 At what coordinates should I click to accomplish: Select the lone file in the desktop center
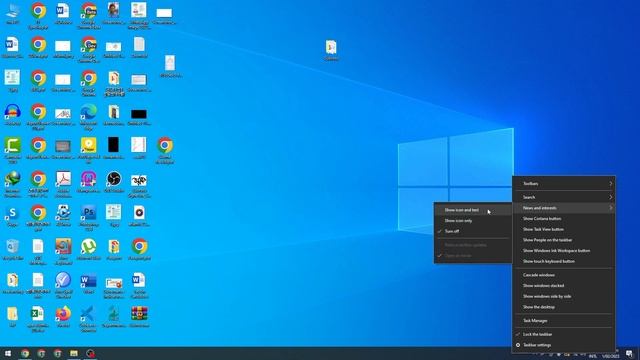(x=331, y=50)
